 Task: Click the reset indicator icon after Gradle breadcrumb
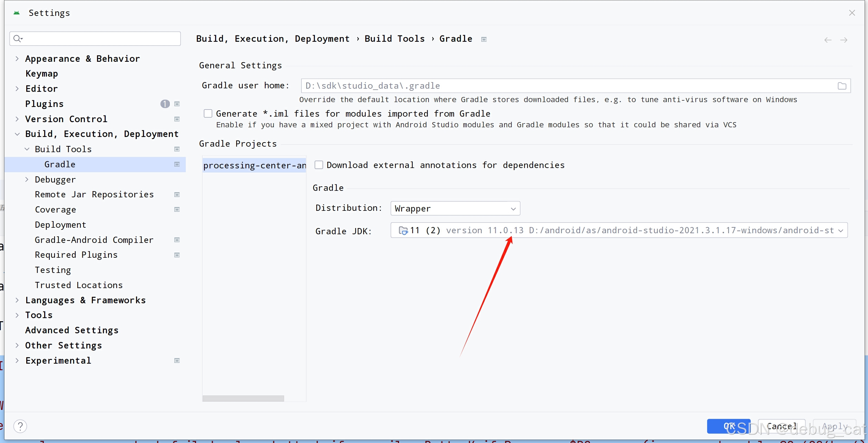point(484,39)
